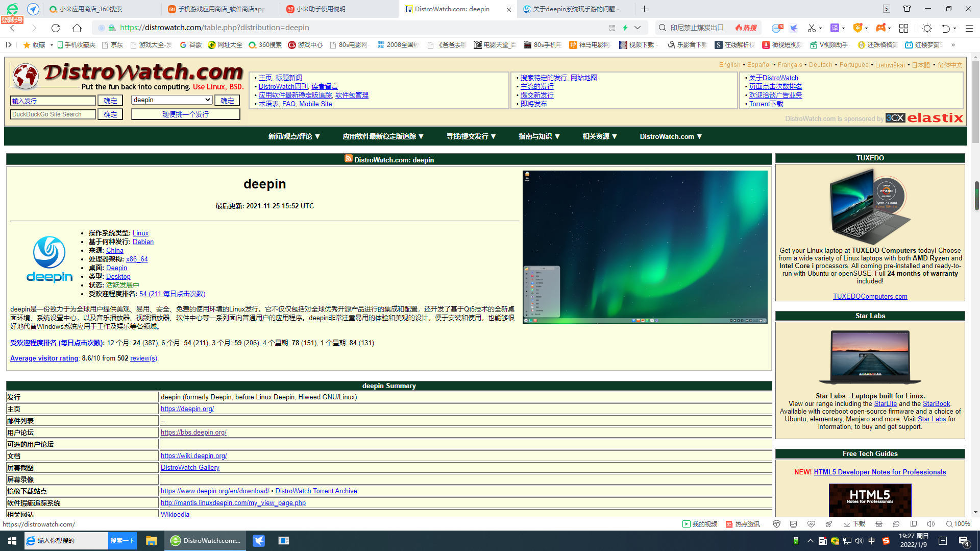Screen dimensions: 980x551
Task: Switch to the 关于deepin系统玩手游的问题 tab
Action: click(576, 9)
